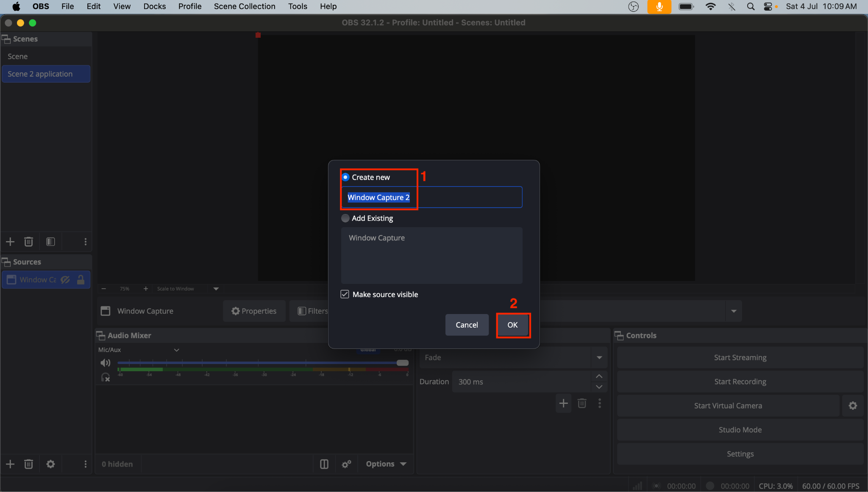868x492 pixels.
Task: Select the Add Existing radio button
Action: tap(345, 218)
